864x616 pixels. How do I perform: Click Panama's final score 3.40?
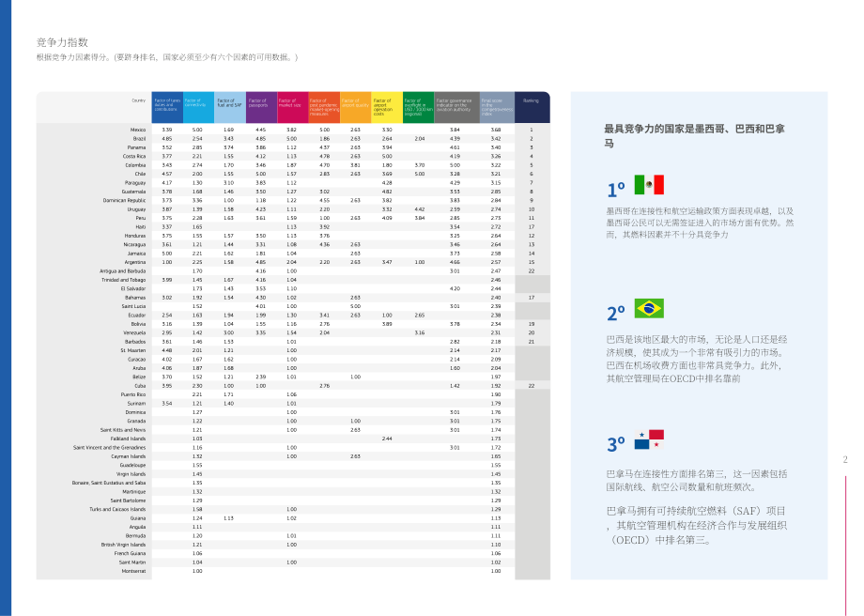click(x=496, y=147)
